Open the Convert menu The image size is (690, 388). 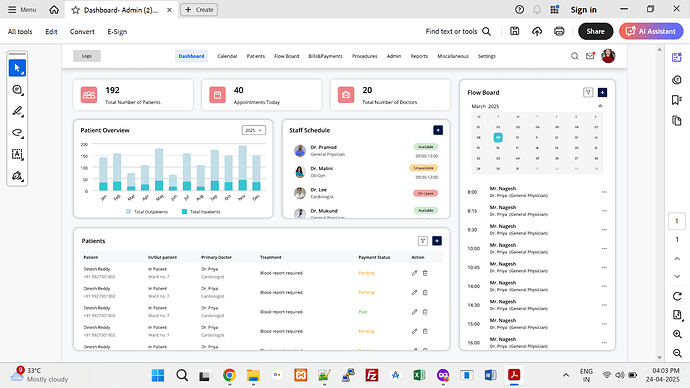click(x=82, y=32)
